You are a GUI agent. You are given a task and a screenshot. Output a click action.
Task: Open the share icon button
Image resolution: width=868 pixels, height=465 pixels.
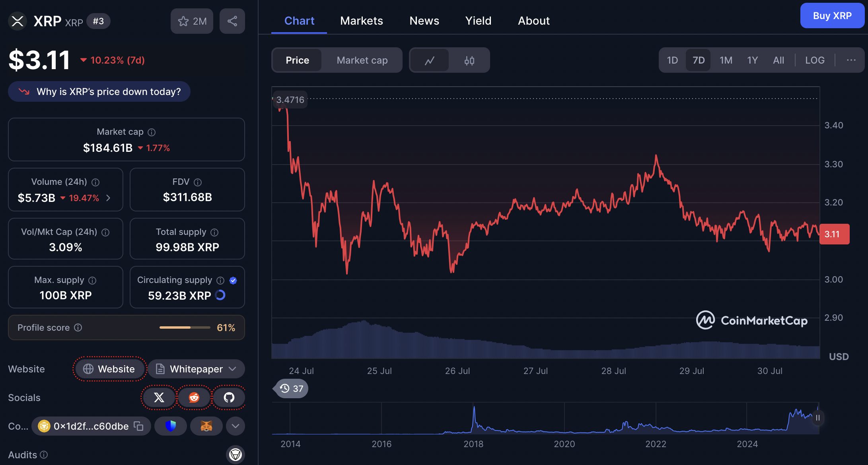point(232,21)
